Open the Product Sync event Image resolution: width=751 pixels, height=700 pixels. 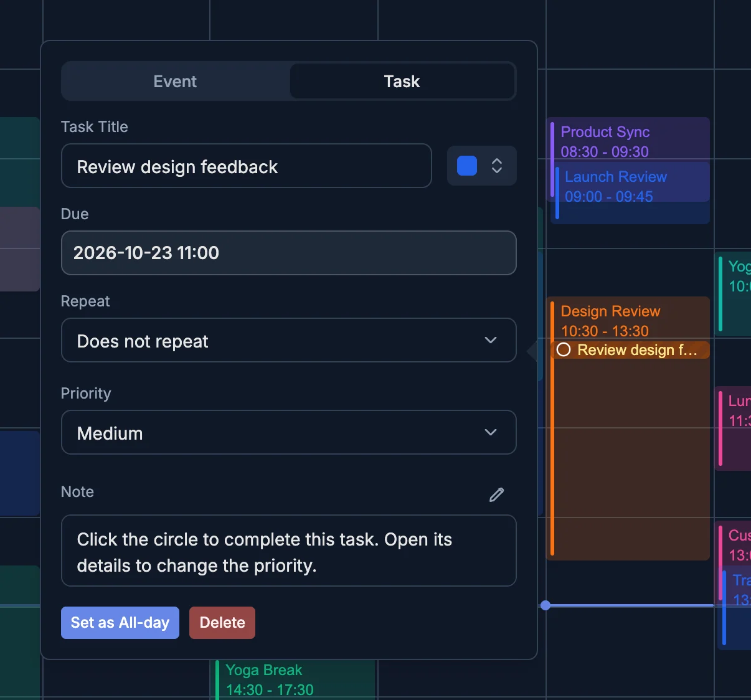(x=629, y=141)
